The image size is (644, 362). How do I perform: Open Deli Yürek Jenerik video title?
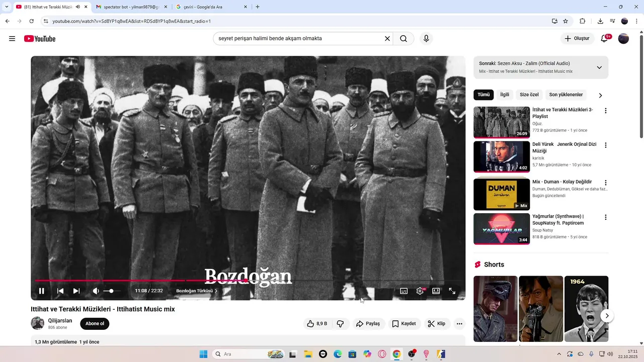coord(565,147)
